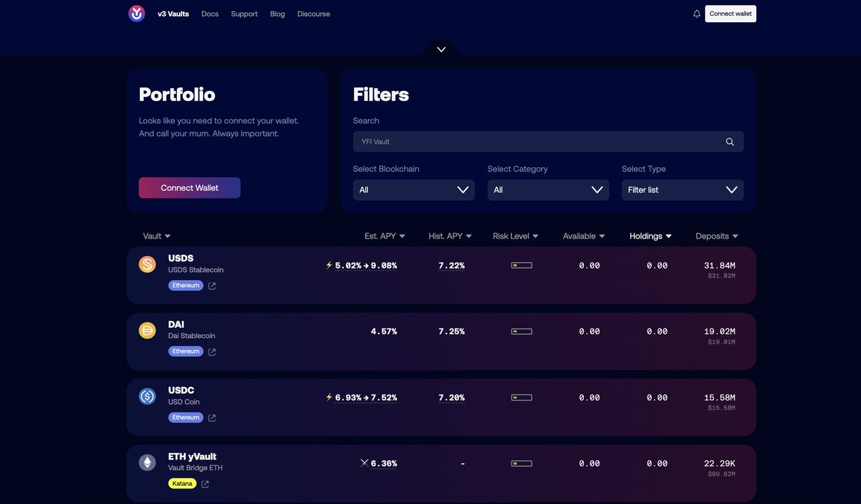This screenshot has height=504, width=861.
Task: Click the ETH yVault Ethereum token icon
Action: point(147,462)
